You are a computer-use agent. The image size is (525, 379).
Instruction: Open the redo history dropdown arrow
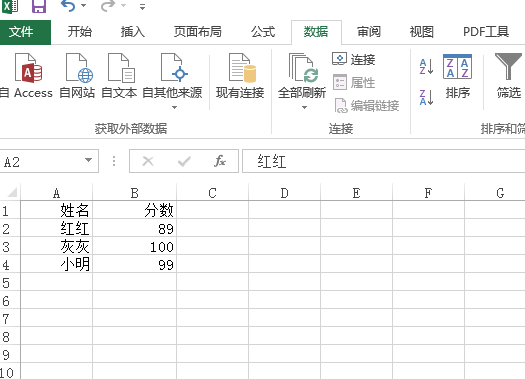124,6
